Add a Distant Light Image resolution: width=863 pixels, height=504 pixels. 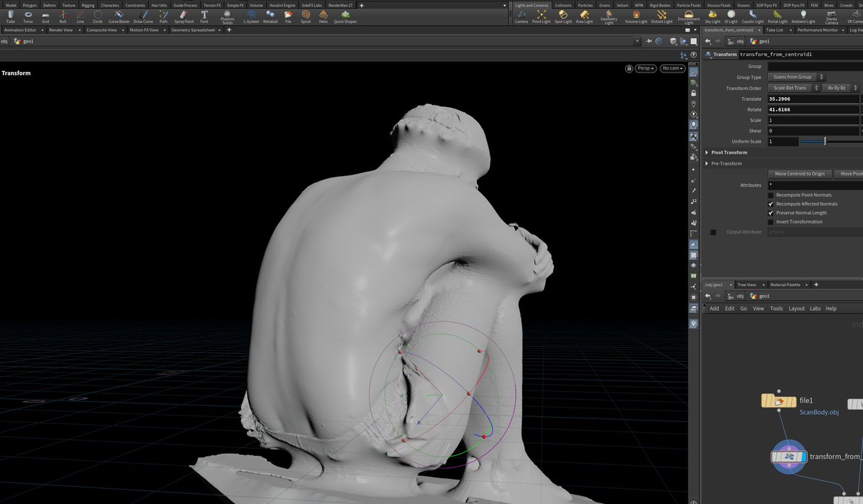point(662,16)
